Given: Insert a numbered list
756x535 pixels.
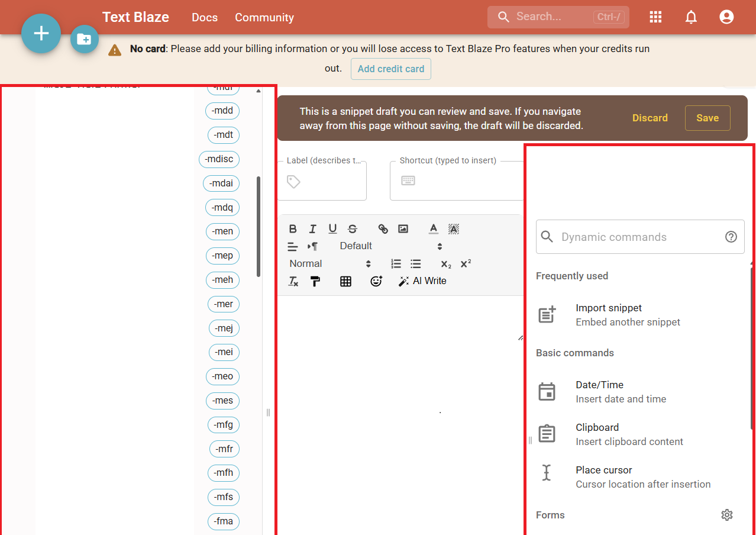Looking at the screenshot, I should click(x=396, y=264).
